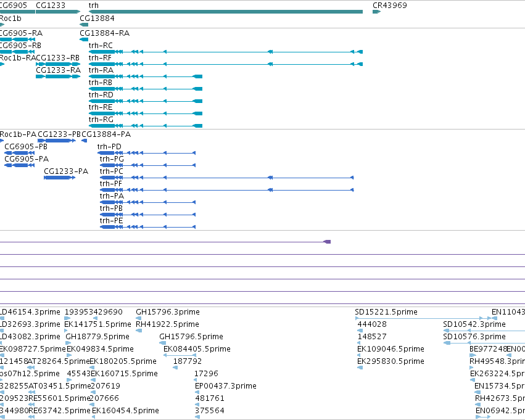The width and height of the screenshot is (525, 420).
Task: Select EST GH15796.3prime
Action: 168,312
